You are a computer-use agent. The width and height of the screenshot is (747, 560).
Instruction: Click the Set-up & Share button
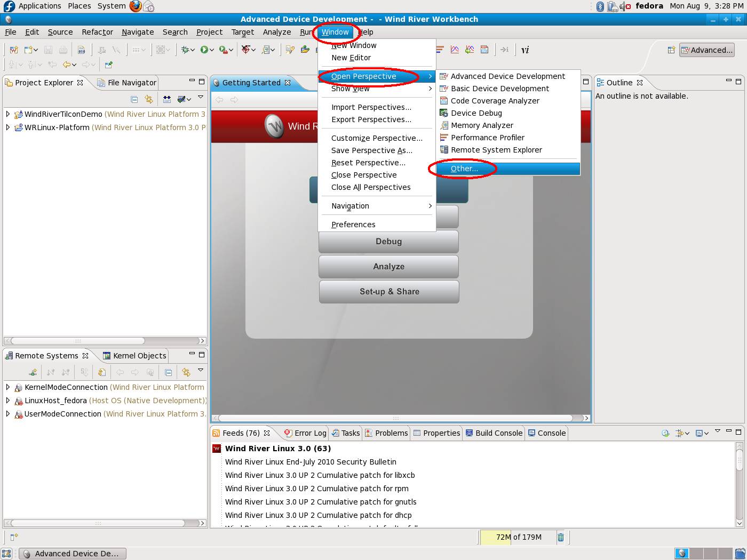[x=389, y=292]
